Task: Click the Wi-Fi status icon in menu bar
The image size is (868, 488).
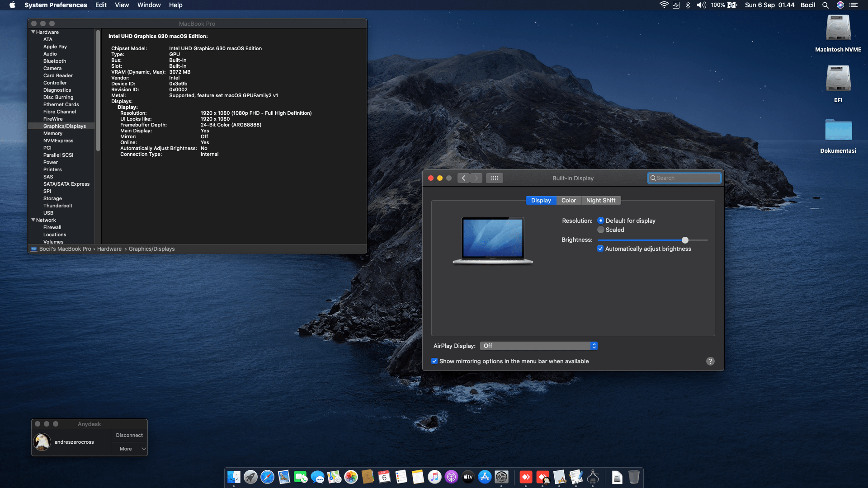Action: pyautogui.click(x=664, y=5)
